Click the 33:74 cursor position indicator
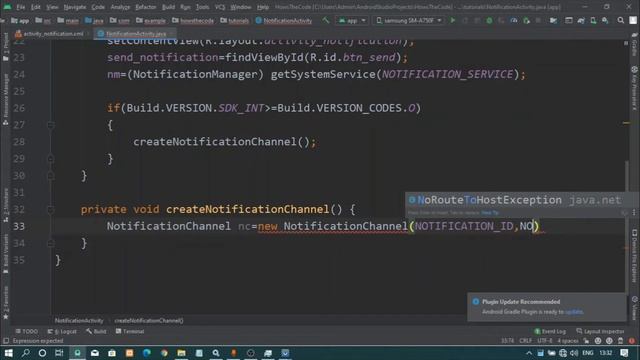This screenshot has width=640, height=360. 507,341
